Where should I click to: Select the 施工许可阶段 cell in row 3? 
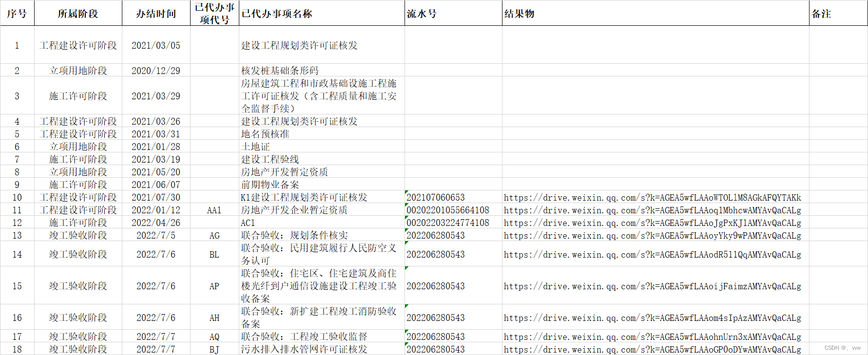click(78, 95)
